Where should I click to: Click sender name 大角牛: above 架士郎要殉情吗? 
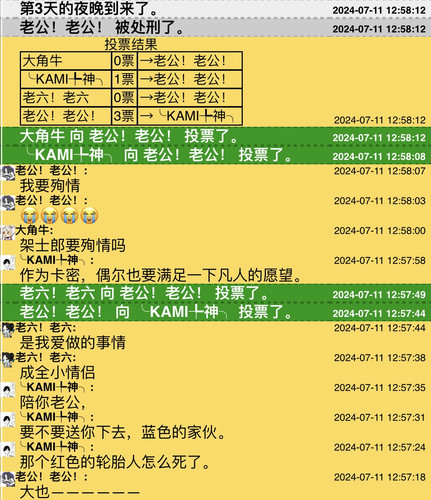tap(34, 230)
